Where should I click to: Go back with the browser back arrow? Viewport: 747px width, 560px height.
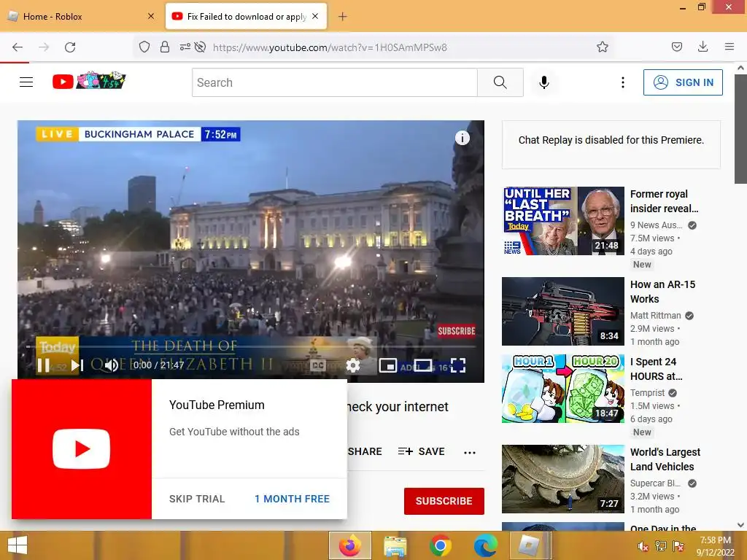pyautogui.click(x=18, y=47)
